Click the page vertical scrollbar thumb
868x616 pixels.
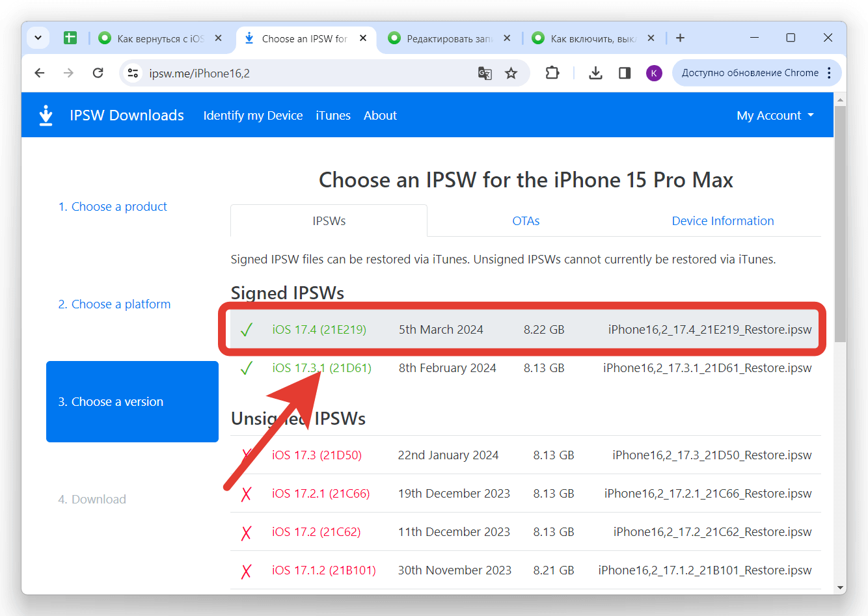point(840,221)
